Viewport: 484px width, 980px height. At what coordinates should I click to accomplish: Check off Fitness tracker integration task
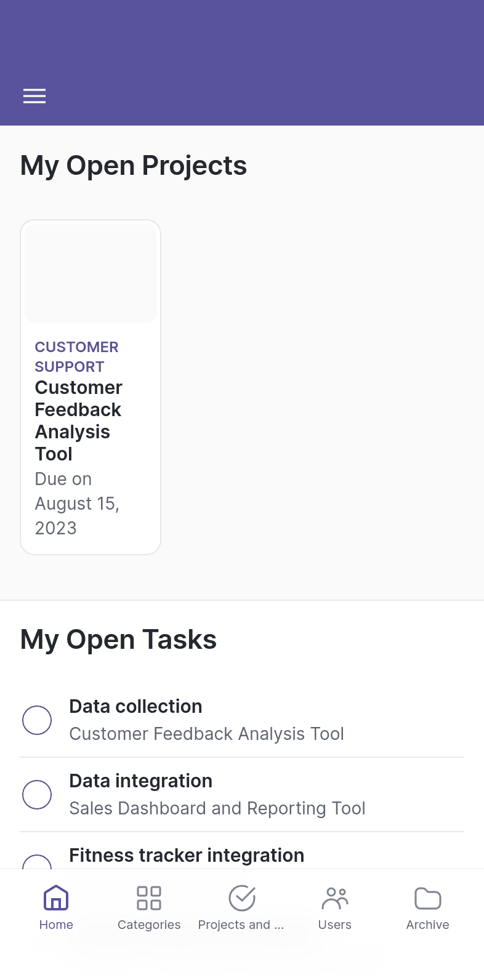point(37,862)
